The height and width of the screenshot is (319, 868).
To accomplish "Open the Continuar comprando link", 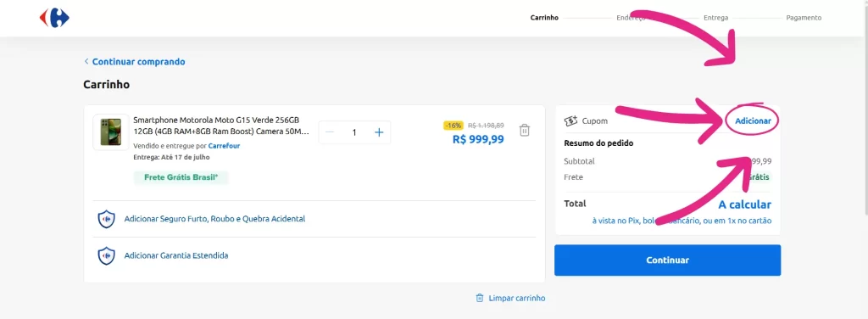I will 138,61.
